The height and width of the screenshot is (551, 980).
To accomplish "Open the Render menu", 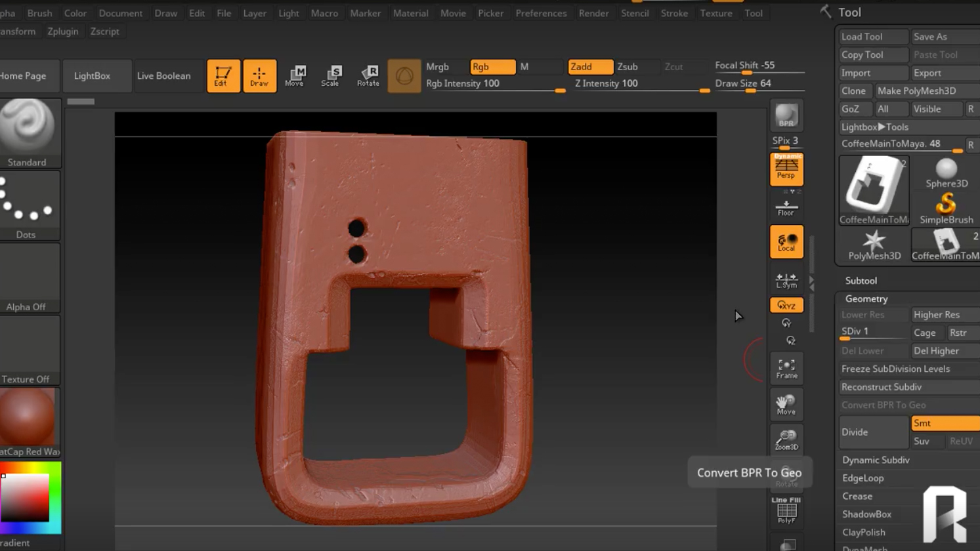I will coord(593,13).
